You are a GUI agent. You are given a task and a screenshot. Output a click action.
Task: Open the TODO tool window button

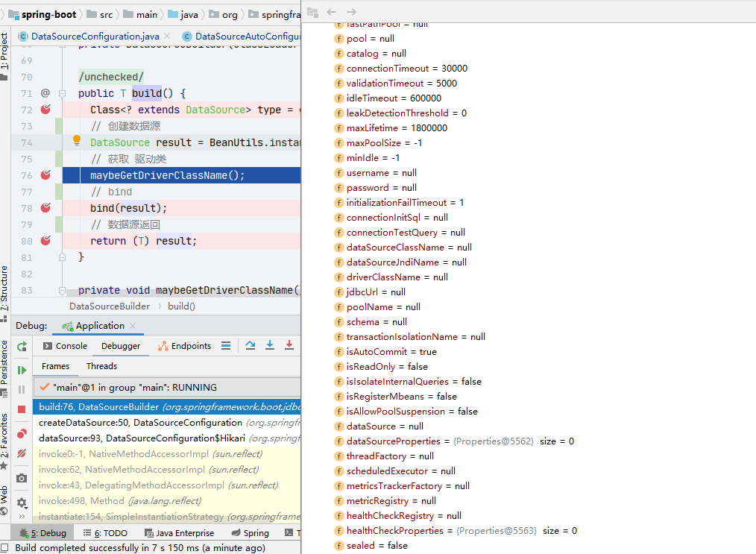click(105, 533)
